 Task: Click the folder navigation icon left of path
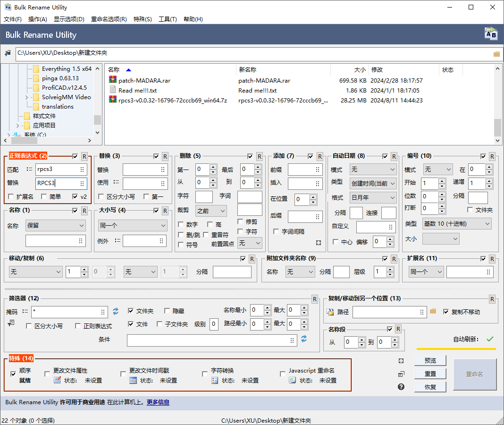click(x=8, y=53)
